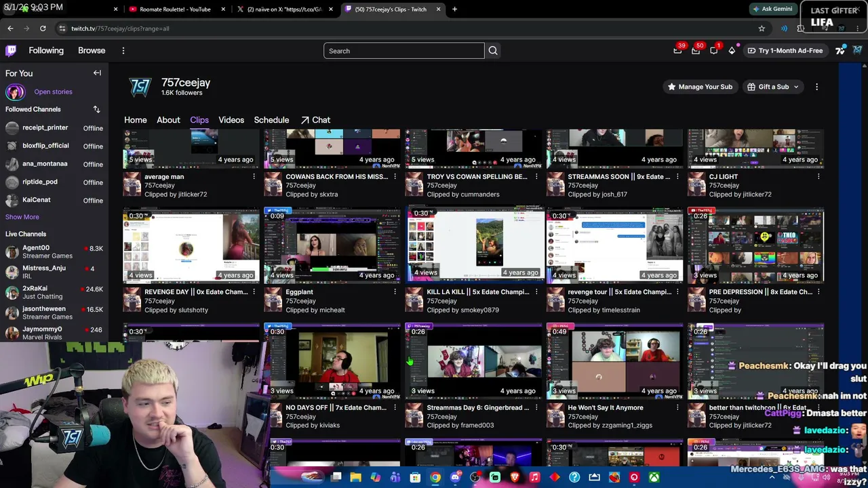
Task: Play the Eggplant clip thumbnail
Action: click(332, 245)
